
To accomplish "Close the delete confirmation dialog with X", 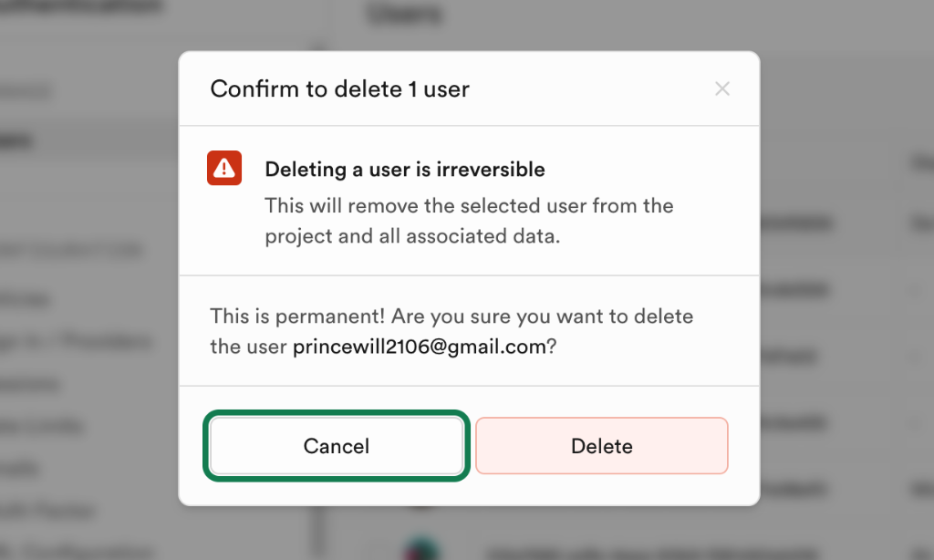I will pos(722,88).
